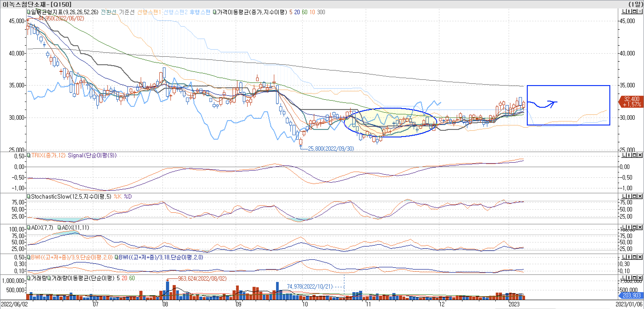
Task: Click the 300 moving average legend number
Action: pyautogui.click(x=321, y=12)
